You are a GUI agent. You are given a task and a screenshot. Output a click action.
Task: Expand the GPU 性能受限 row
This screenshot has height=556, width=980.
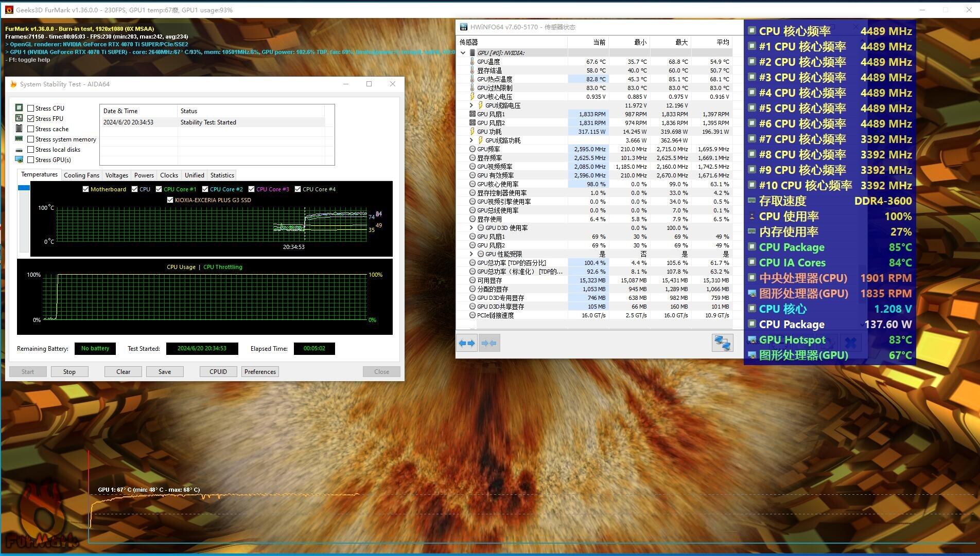pyautogui.click(x=471, y=254)
